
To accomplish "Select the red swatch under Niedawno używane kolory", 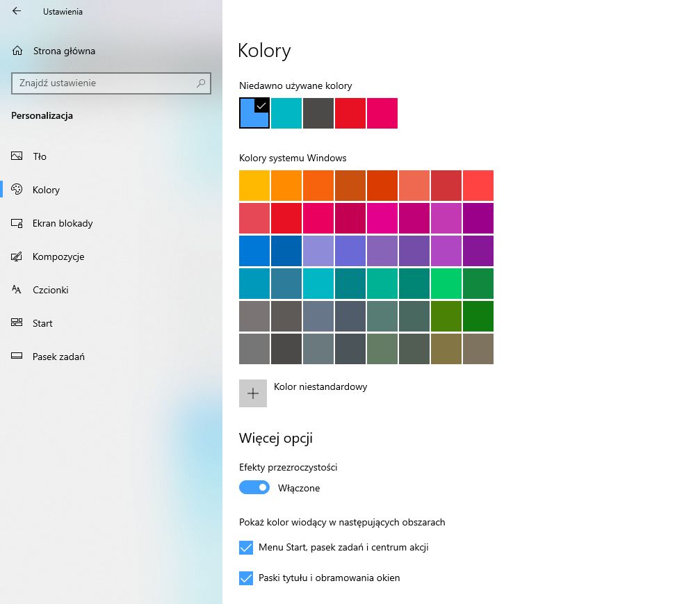I will click(x=350, y=113).
